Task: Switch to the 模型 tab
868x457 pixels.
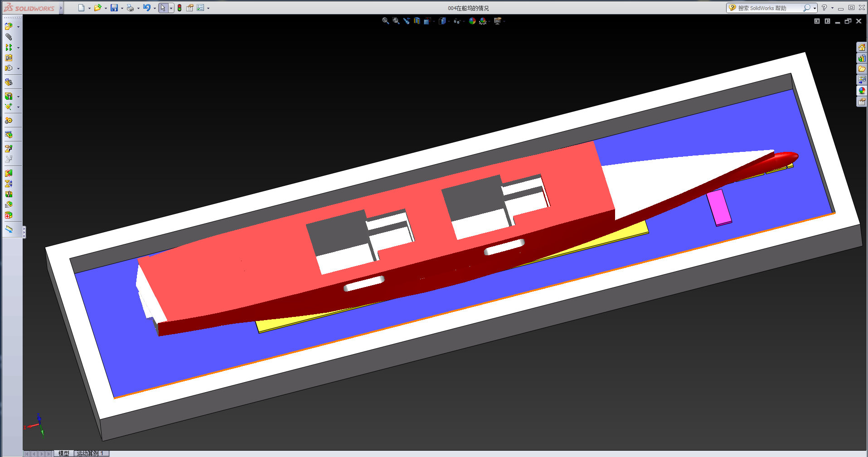Action: (x=63, y=453)
